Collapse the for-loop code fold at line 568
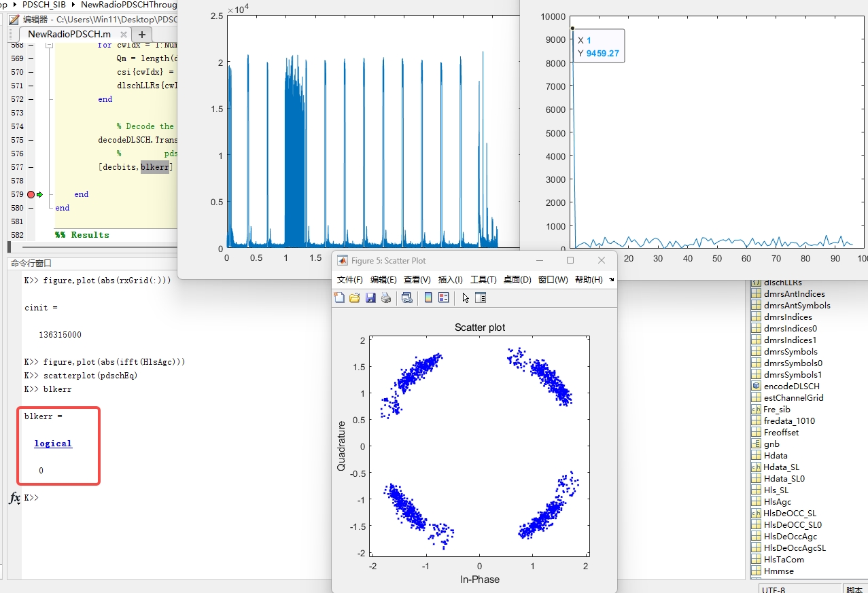Screen dimensions: 868x593 [x=48, y=46]
